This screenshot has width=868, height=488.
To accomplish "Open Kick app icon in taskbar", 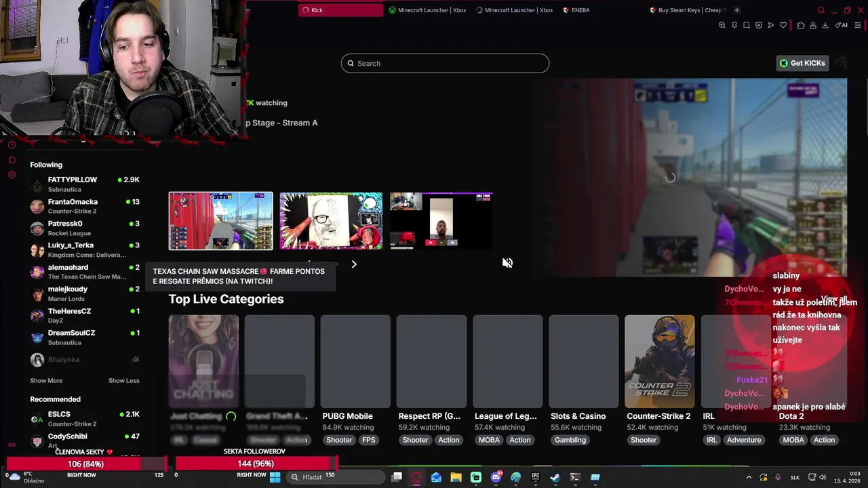I will click(x=476, y=477).
